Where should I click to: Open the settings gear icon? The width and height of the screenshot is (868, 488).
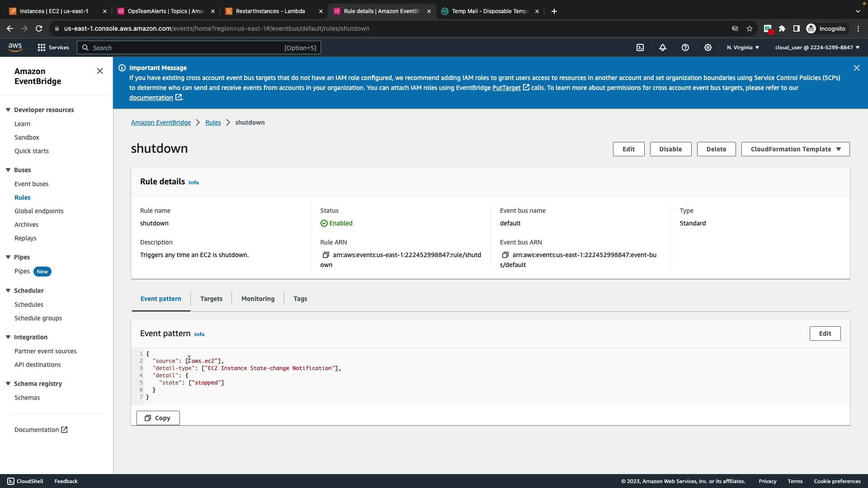[x=708, y=47]
